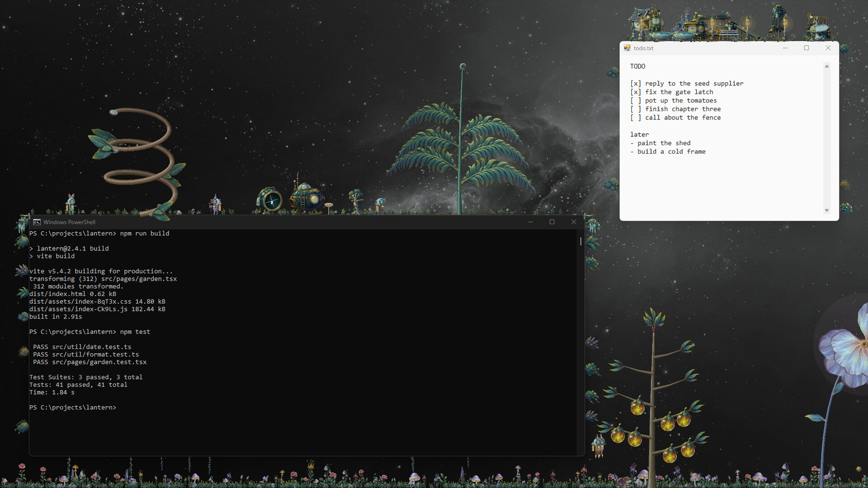This screenshot has height=488, width=868.
Task: Click 'PASS src/pages/garden.test.tsx' line
Action: coord(90,362)
